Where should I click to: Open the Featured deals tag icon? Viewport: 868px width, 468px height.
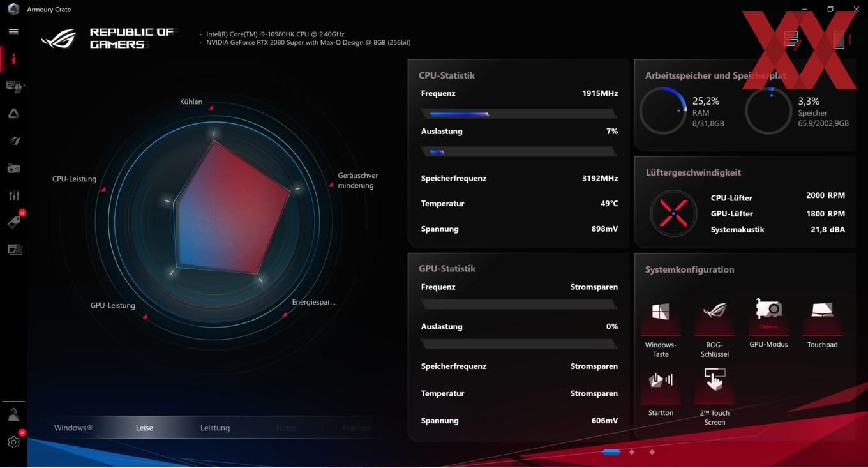pos(14,222)
